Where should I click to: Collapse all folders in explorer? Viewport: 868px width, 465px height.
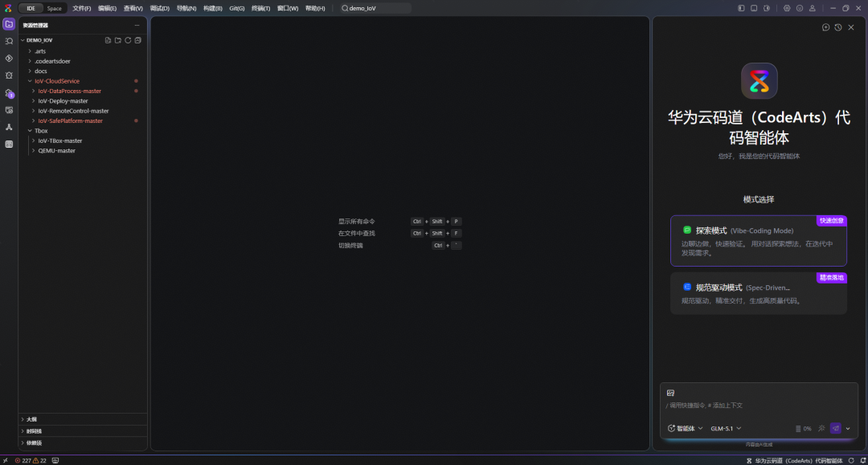click(138, 40)
